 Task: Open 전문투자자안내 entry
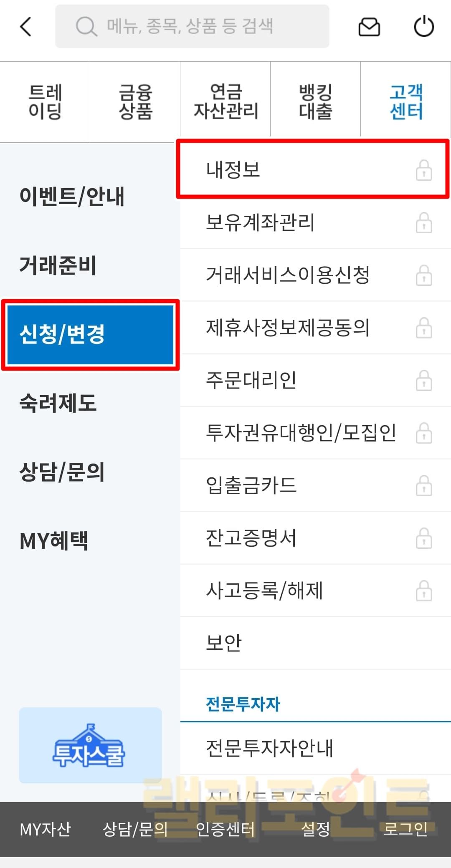pos(316,748)
